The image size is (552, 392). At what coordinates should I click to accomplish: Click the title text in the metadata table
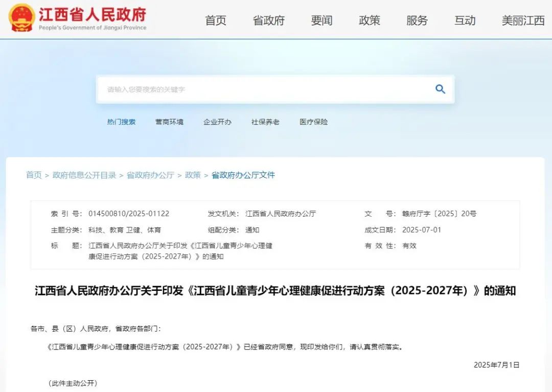180,251
